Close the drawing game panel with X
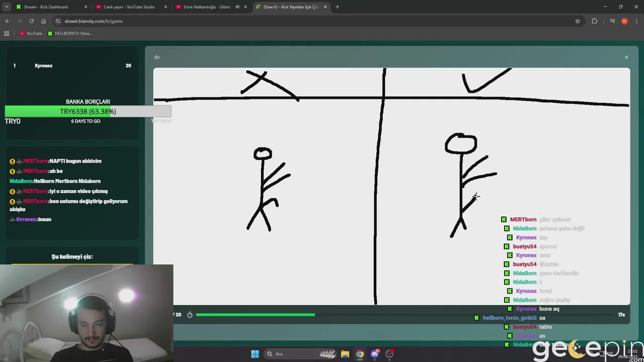 (x=626, y=57)
